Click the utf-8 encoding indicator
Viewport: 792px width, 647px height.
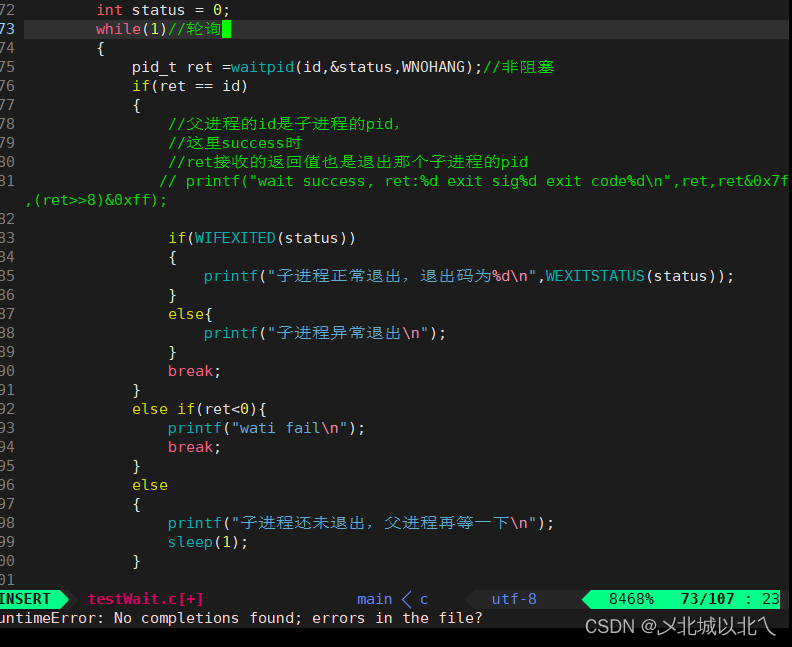[x=514, y=599]
